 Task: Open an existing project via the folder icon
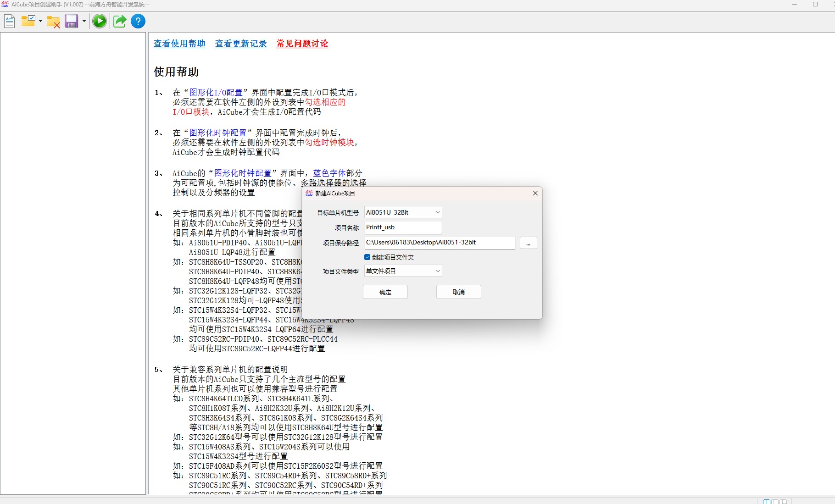28,21
